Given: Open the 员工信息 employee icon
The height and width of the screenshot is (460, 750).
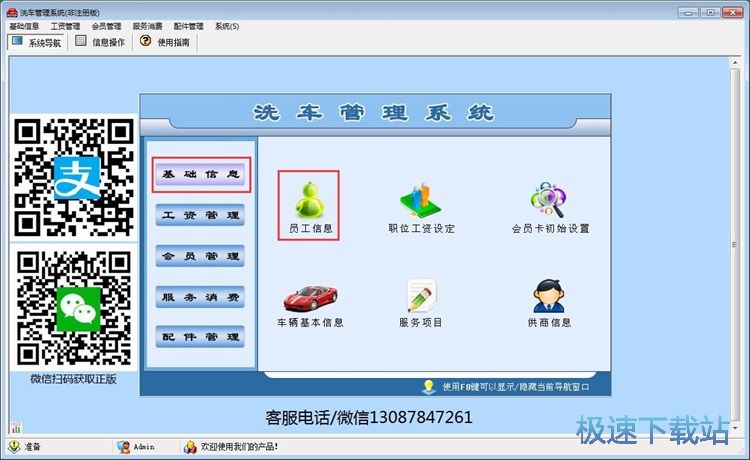Looking at the screenshot, I should (309, 206).
